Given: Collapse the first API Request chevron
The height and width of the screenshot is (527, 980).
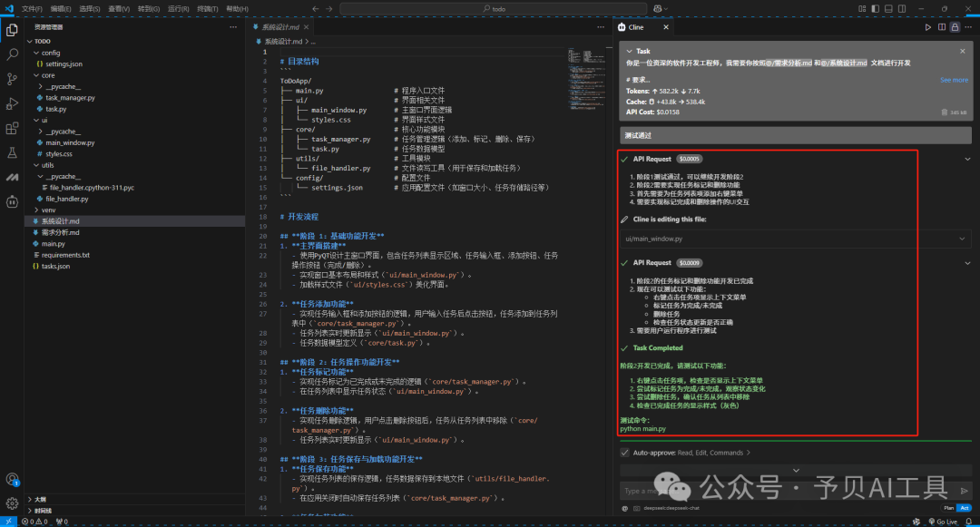Looking at the screenshot, I should 967,160.
